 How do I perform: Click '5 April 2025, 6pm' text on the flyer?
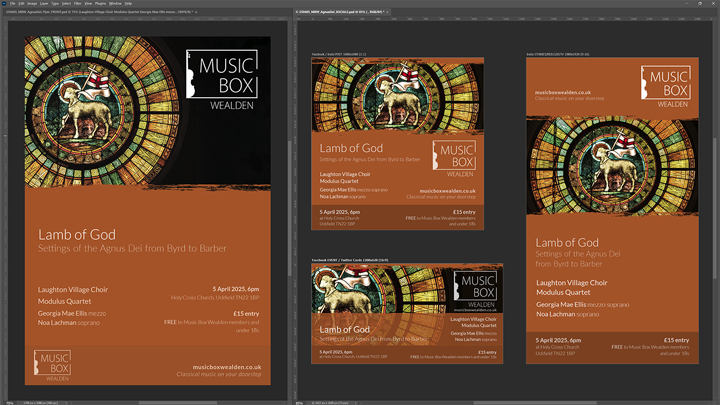[x=236, y=289]
